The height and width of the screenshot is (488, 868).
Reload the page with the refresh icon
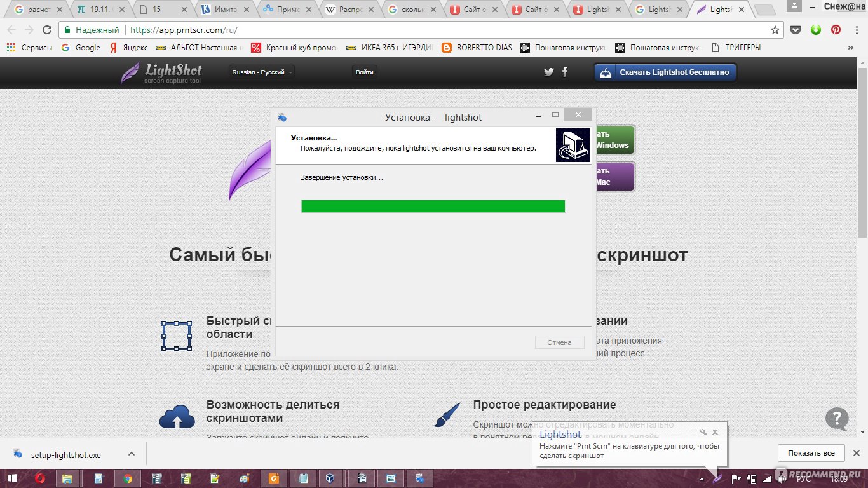click(47, 30)
